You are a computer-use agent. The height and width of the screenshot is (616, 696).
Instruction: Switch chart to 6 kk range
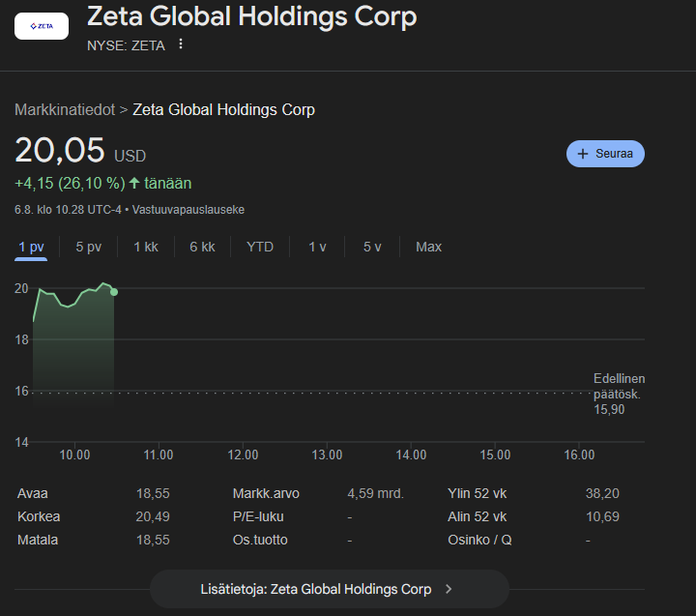coord(202,247)
